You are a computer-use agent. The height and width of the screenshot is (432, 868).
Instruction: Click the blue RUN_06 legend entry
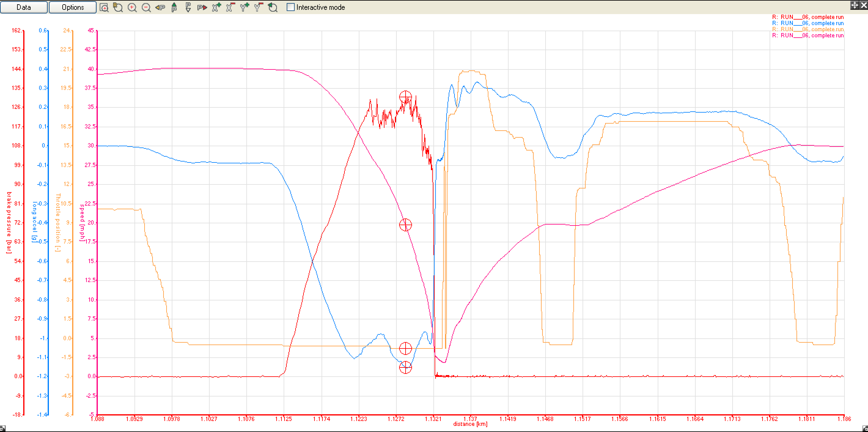pos(808,23)
